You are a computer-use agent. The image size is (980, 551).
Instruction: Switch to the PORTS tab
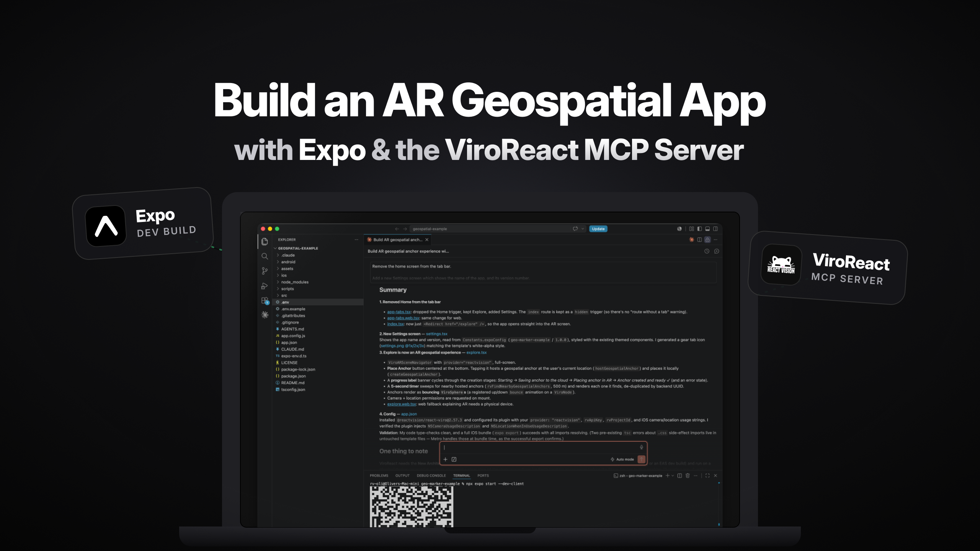point(483,476)
